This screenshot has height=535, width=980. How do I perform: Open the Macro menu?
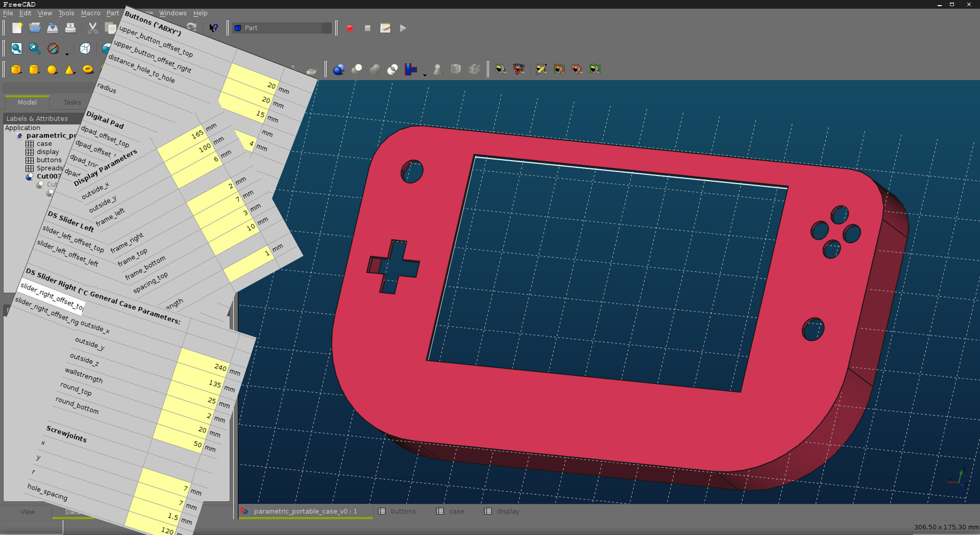tap(90, 13)
